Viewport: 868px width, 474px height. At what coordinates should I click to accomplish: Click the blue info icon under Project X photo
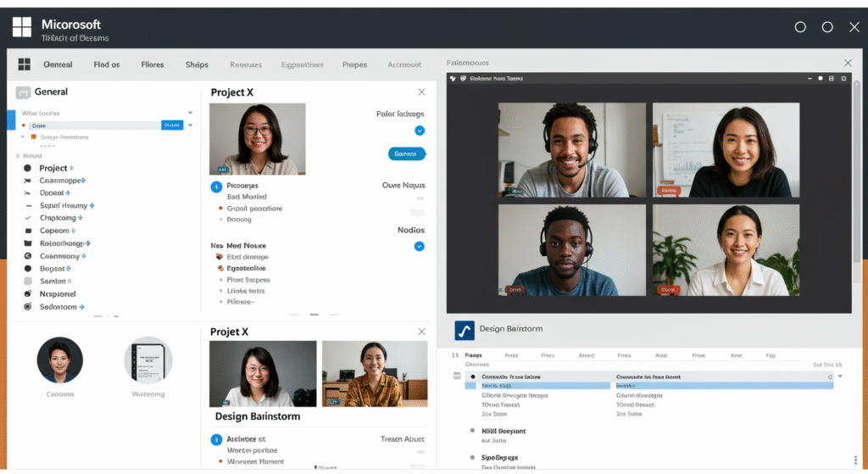coord(216,186)
